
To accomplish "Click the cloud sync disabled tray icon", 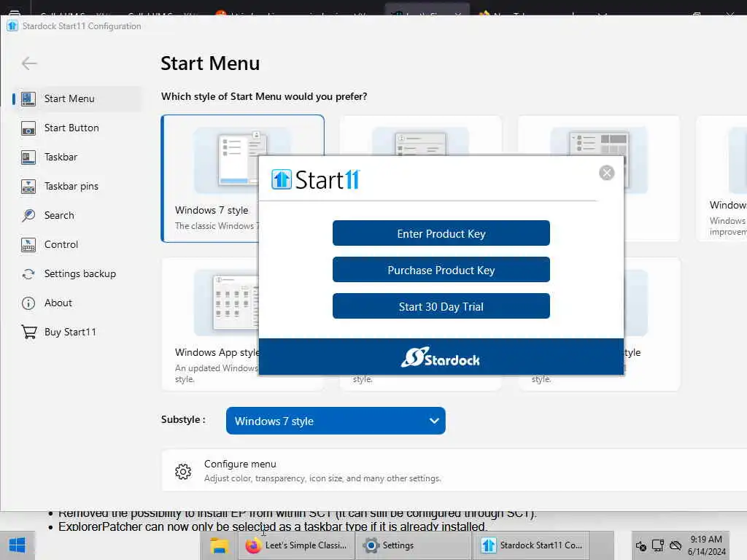I will 676,545.
